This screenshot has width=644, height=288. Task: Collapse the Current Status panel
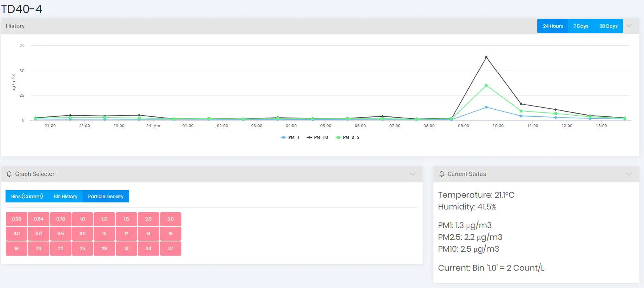click(629, 174)
